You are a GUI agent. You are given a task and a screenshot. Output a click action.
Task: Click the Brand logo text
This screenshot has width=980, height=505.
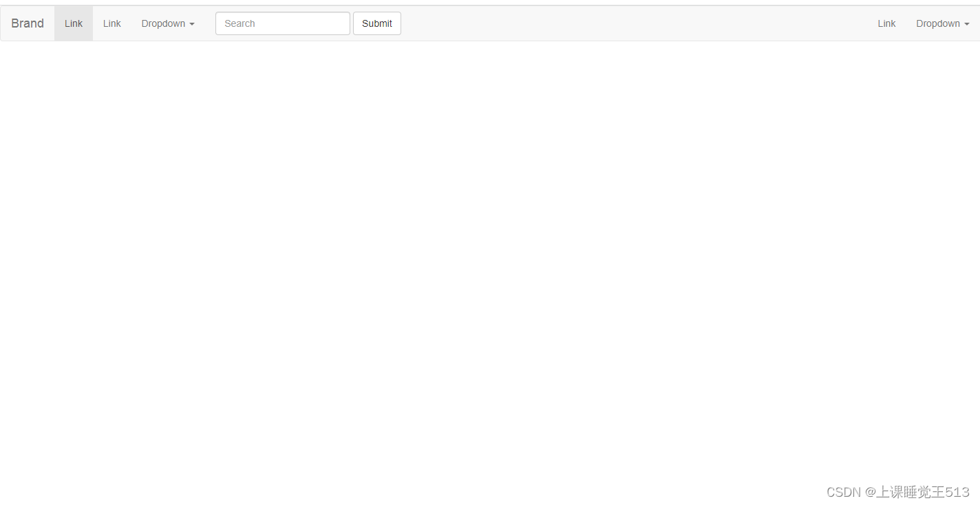(28, 23)
